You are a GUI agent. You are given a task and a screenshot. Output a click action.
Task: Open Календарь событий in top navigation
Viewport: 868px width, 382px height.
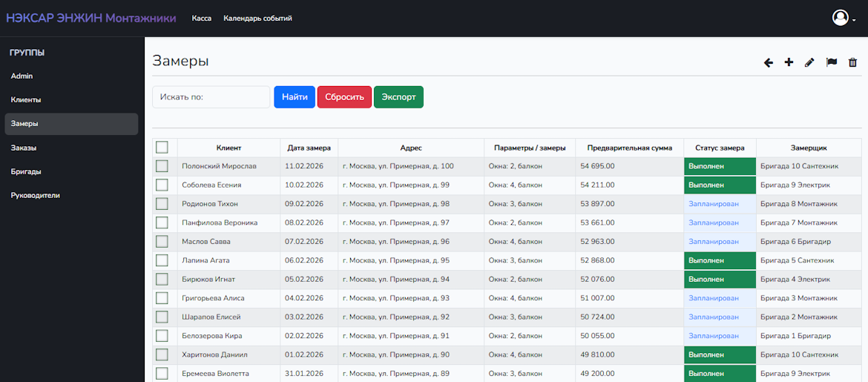(257, 19)
